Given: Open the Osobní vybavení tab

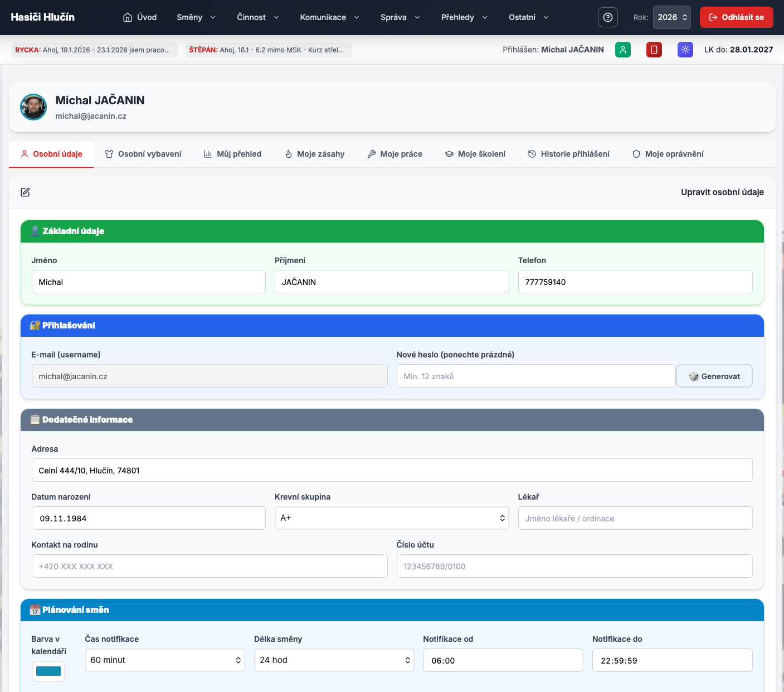Looking at the screenshot, I should [x=143, y=154].
